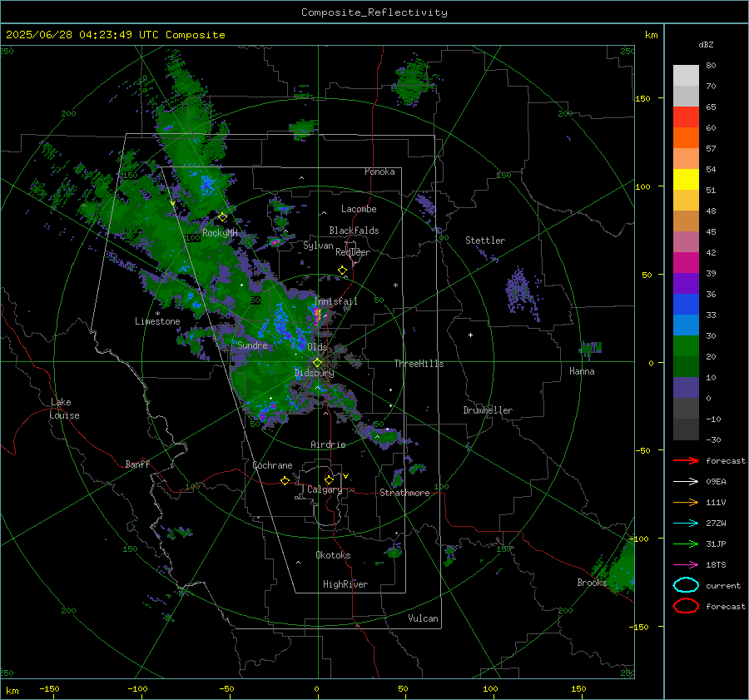Screen dimensions: 749x700
Task: Click the Blackfalds city label
Action: (x=354, y=231)
